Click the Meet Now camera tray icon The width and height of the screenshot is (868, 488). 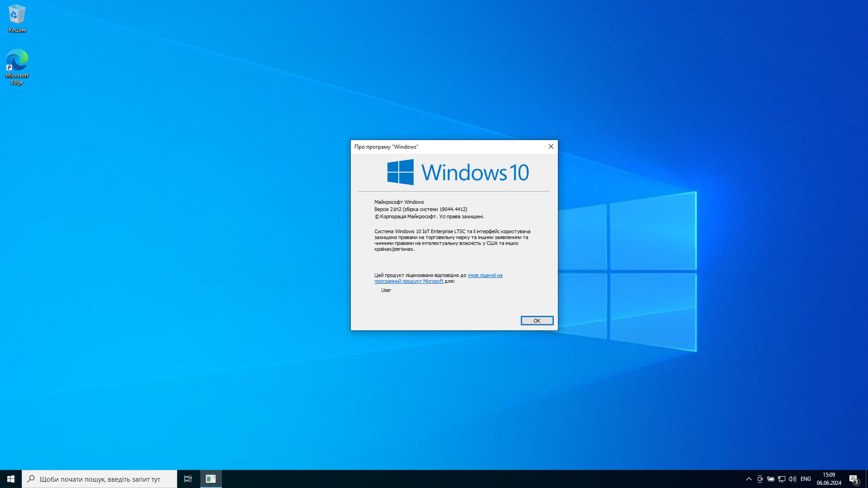pyautogui.click(x=760, y=479)
